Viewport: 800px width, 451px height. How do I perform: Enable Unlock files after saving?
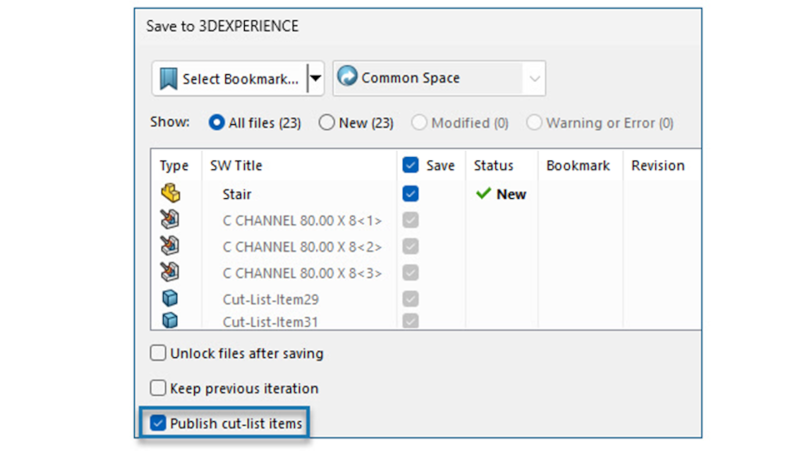pos(158,353)
